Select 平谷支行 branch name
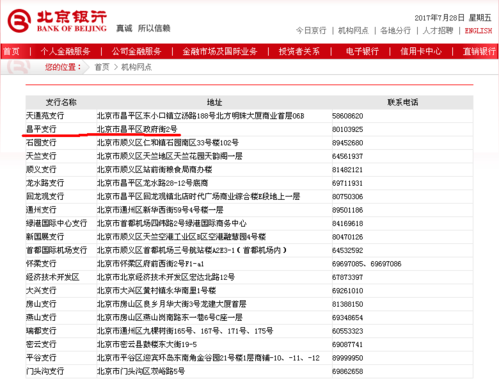The height and width of the screenshot is (388, 499). click(x=41, y=358)
